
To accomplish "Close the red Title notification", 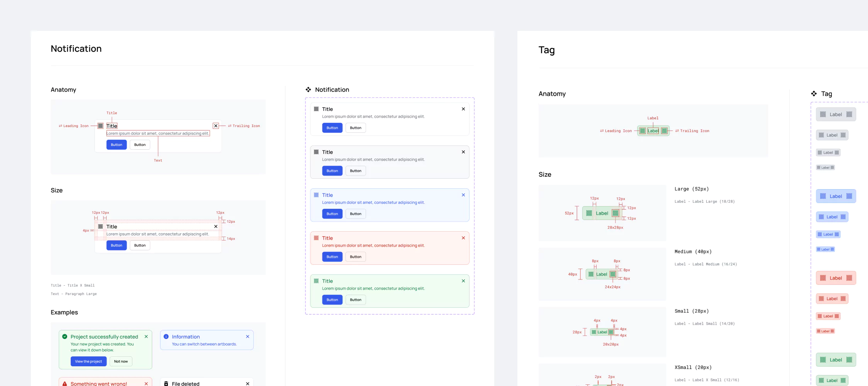I will pos(463,238).
